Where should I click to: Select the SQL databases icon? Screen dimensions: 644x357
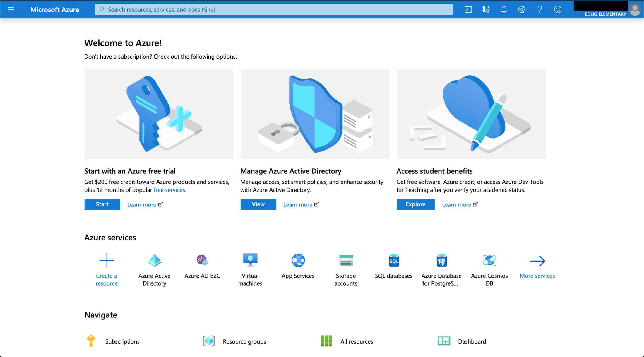[394, 260]
